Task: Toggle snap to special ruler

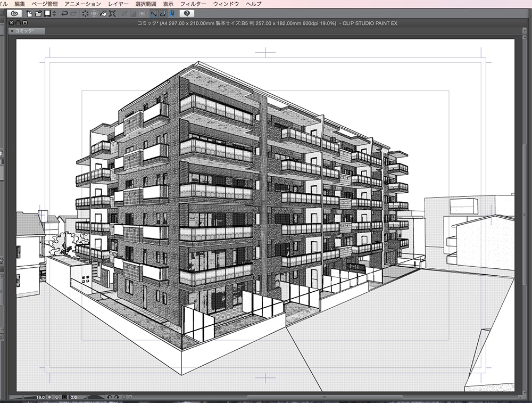Action: point(162,14)
